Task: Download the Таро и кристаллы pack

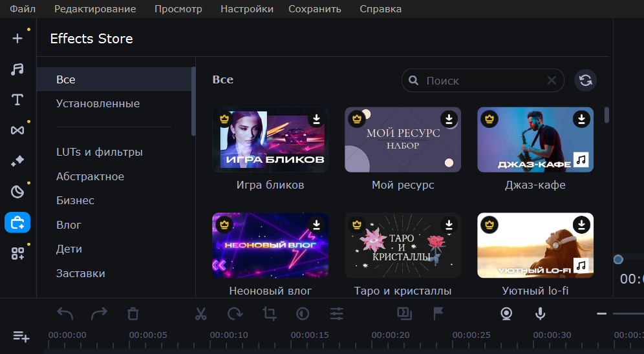Action: coord(449,225)
